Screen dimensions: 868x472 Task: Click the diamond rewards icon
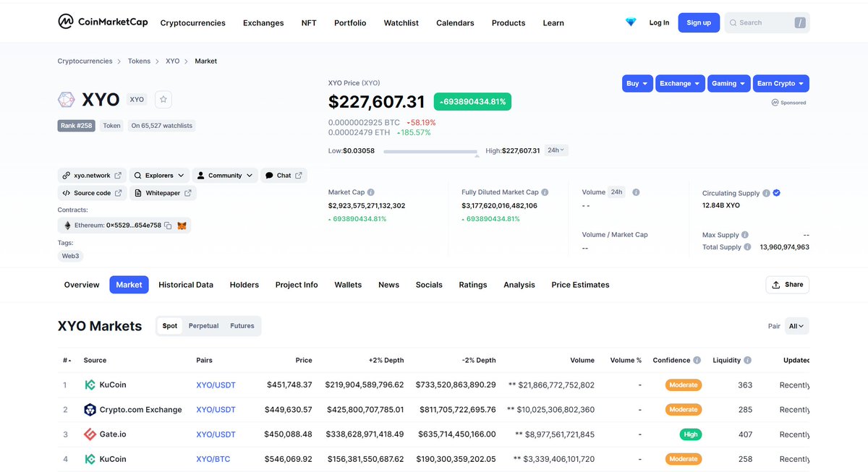coord(631,22)
